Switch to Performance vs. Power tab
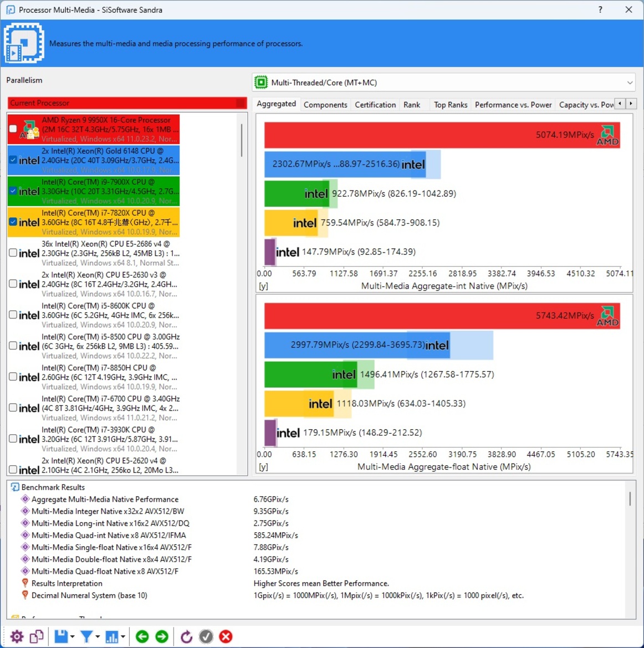Screen dimensions: 644x648 (513, 105)
